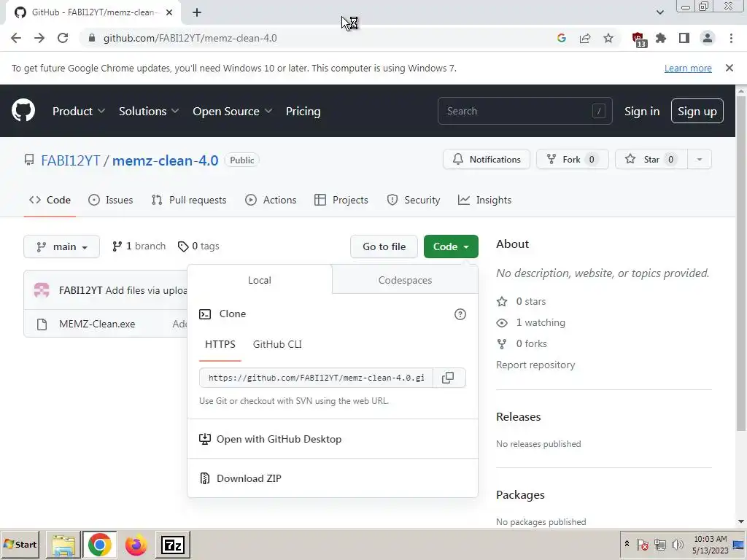Viewport: 747px width, 560px height.
Task: Reload the page with refresh icon
Action: coord(63,38)
